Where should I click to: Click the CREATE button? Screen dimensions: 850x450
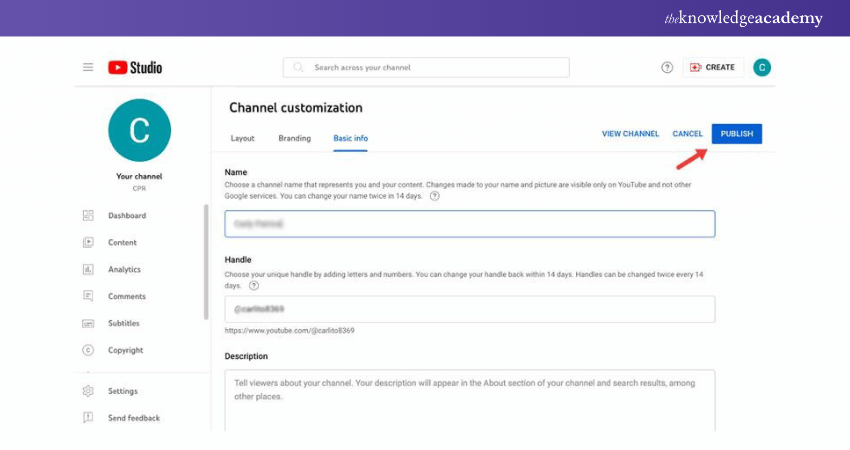point(713,67)
